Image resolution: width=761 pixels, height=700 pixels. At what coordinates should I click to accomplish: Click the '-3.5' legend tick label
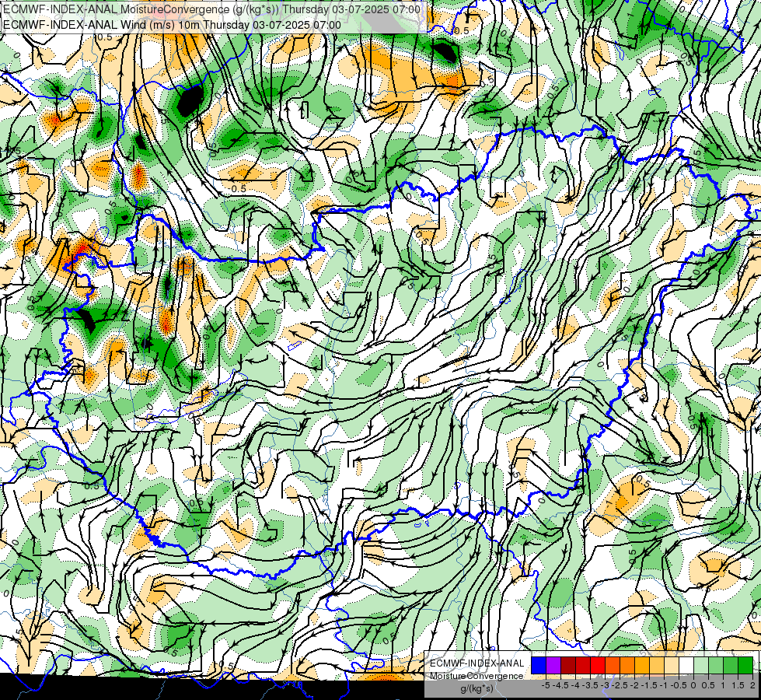coord(591,685)
